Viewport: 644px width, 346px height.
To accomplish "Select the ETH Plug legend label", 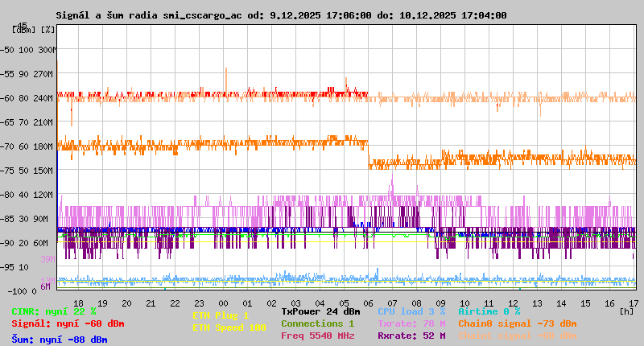I will (221, 315).
